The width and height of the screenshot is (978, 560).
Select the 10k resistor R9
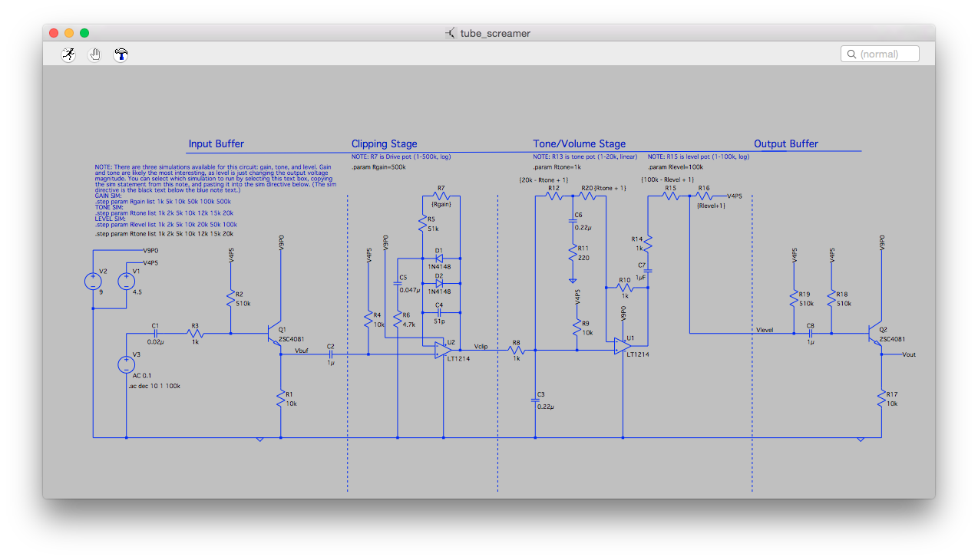click(x=576, y=328)
